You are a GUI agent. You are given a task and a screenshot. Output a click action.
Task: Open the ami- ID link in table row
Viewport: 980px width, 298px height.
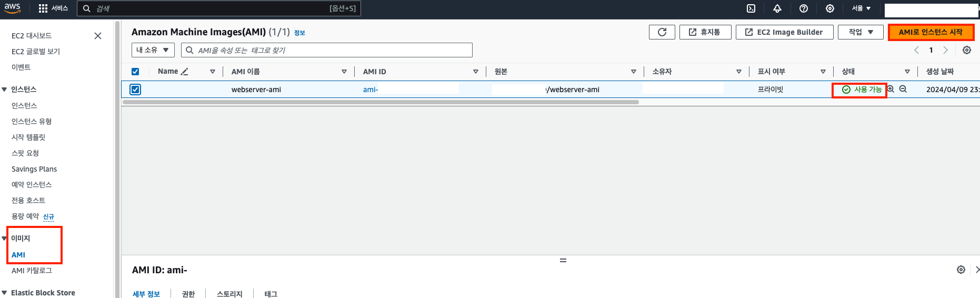(371, 90)
